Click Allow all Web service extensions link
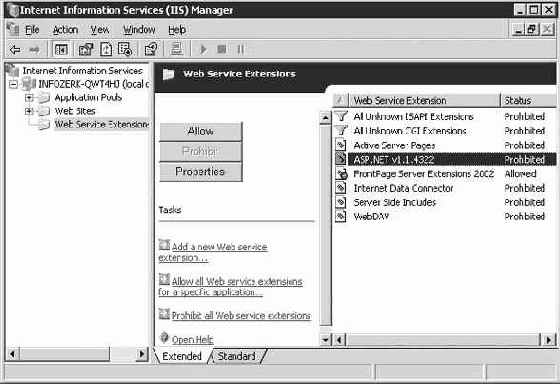 coord(231,286)
